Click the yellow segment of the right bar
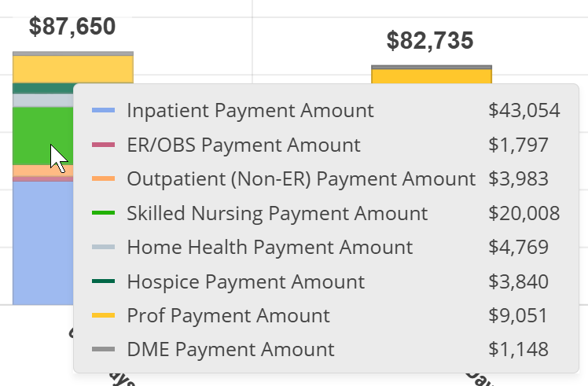This screenshot has width=588, height=386. pos(431,75)
